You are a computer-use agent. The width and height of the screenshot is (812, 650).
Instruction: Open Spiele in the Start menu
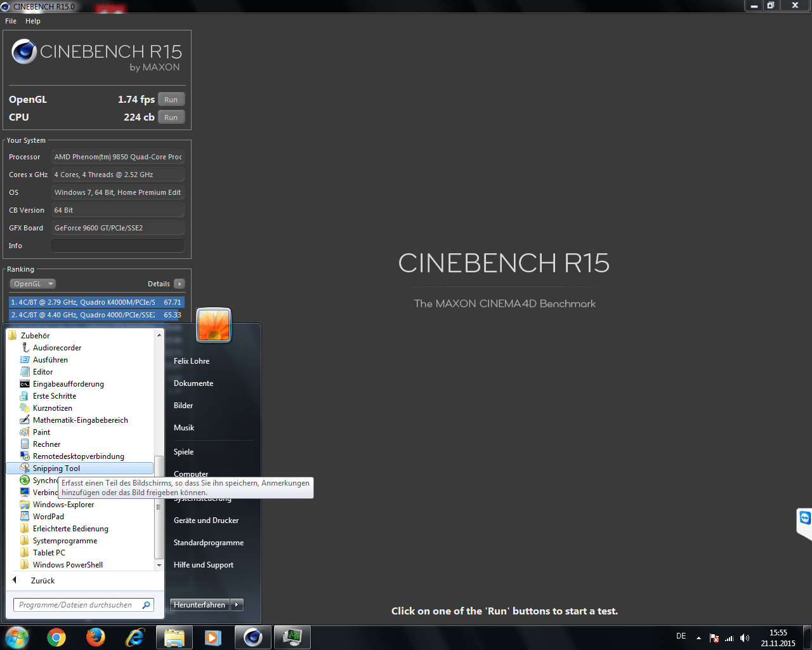183,452
